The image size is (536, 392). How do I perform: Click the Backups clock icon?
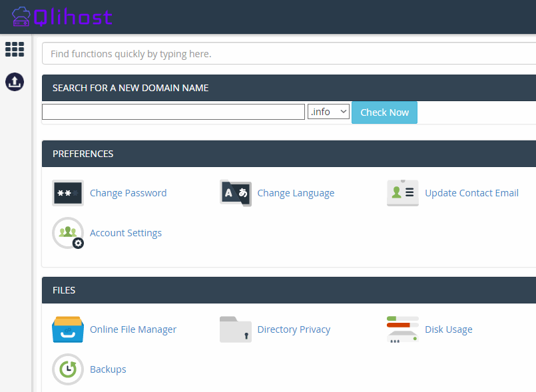pyautogui.click(x=68, y=369)
